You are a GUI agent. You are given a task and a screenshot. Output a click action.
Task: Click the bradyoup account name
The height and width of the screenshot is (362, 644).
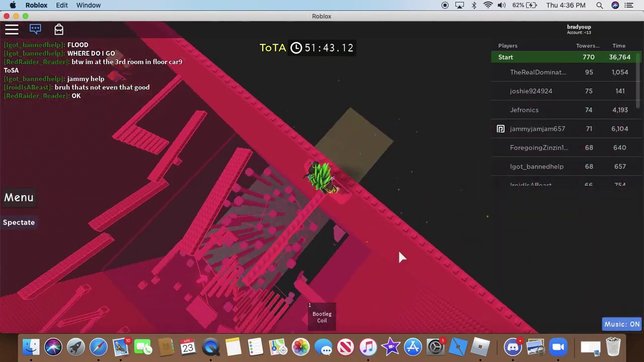pyautogui.click(x=579, y=27)
